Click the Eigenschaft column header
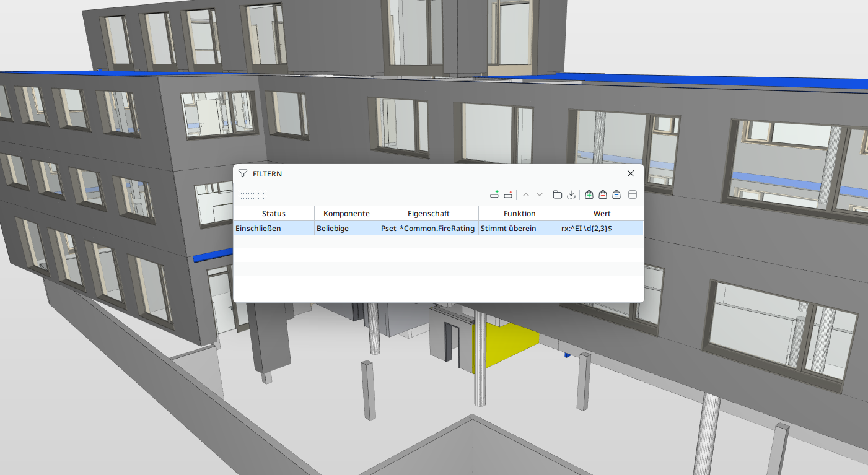 [428, 214]
